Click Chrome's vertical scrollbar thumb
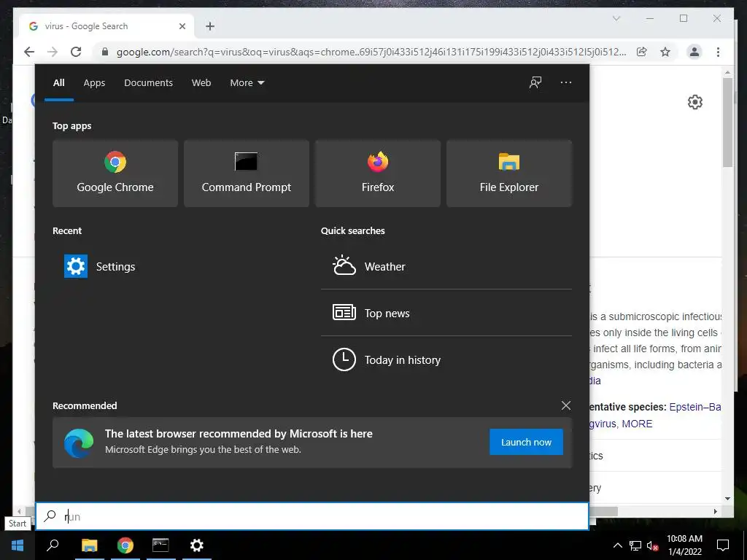This screenshot has width=747, height=560. [727, 122]
